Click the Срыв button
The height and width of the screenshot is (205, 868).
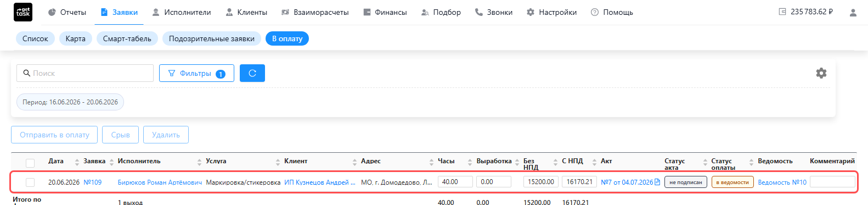(120, 135)
